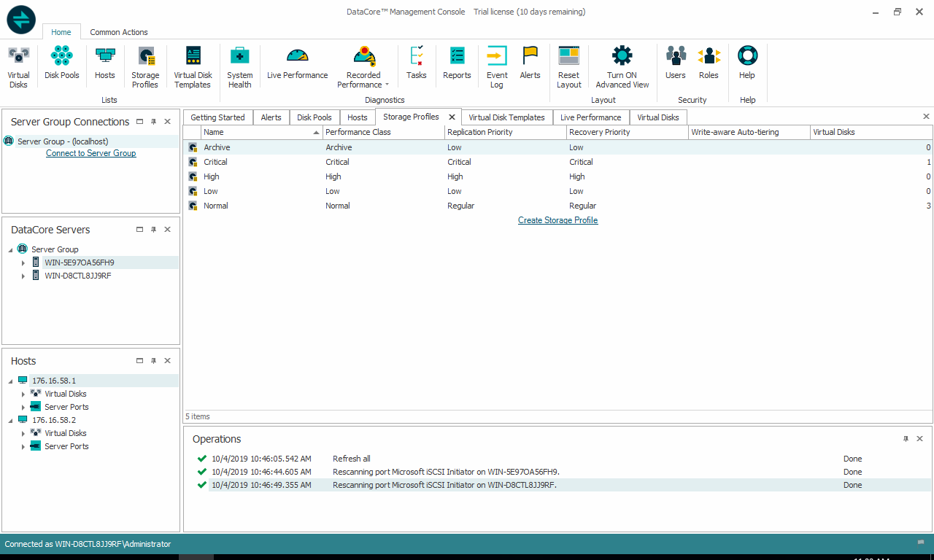
Task: Switch to the Getting Started tab
Action: click(x=217, y=117)
